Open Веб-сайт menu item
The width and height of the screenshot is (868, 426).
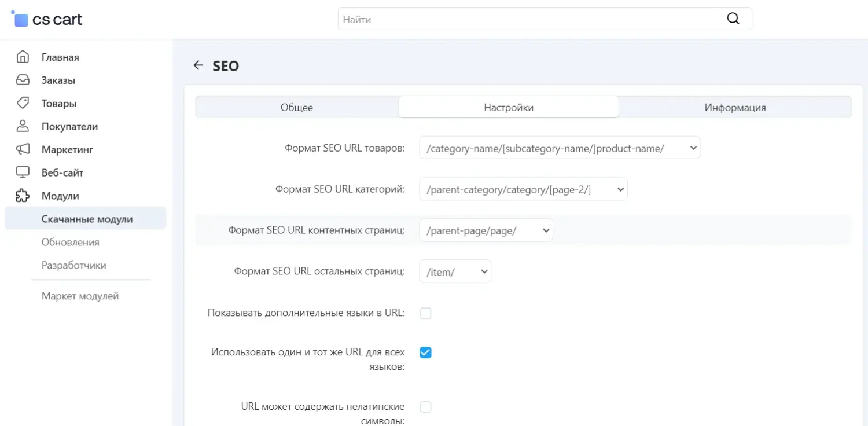[x=62, y=172]
